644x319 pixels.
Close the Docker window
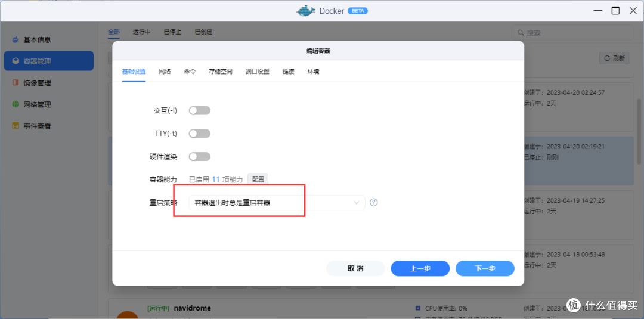tap(633, 11)
